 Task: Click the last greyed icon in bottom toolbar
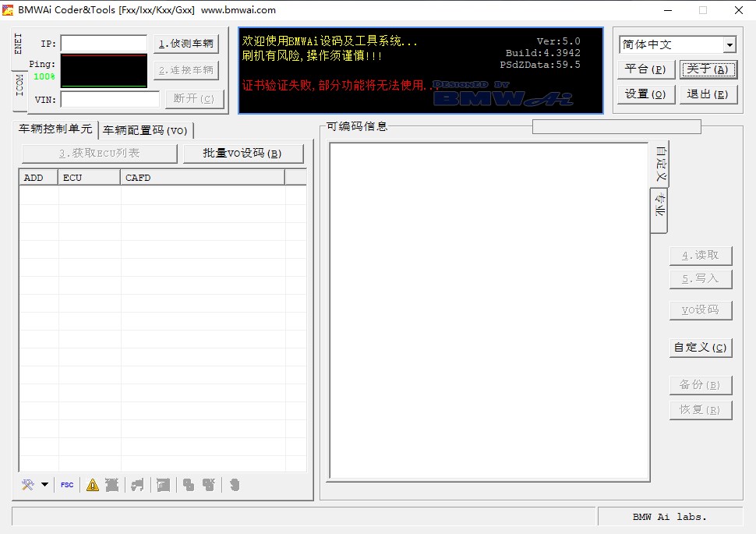click(235, 485)
